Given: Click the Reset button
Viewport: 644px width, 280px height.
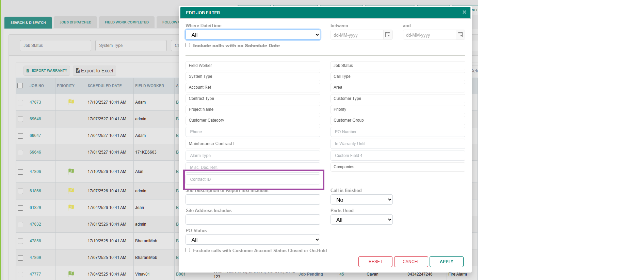Looking at the screenshot, I should click(375, 262).
